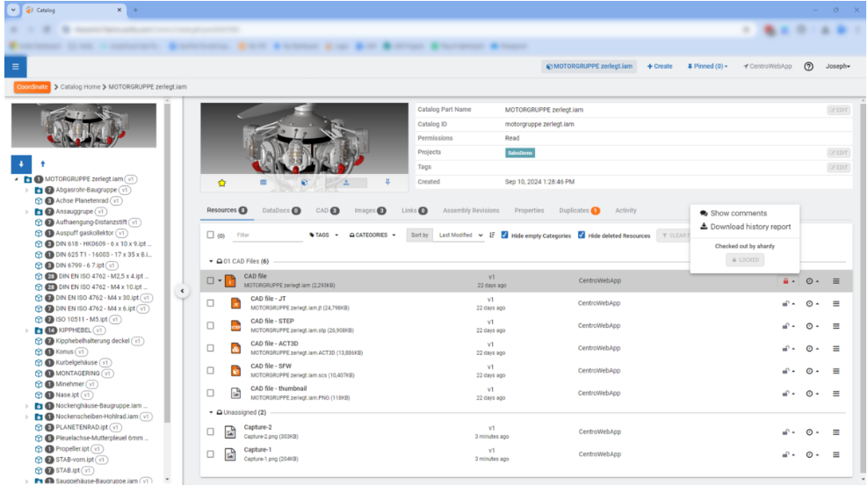868x486 pixels.
Task: Open the Duplicates tab
Action: pyautogui.click(x=579, y=210)
